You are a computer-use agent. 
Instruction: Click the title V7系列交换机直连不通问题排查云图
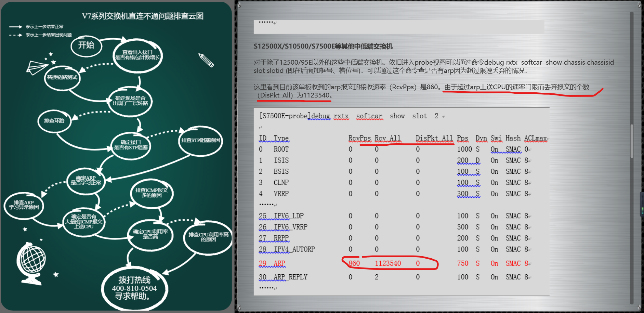143,16
